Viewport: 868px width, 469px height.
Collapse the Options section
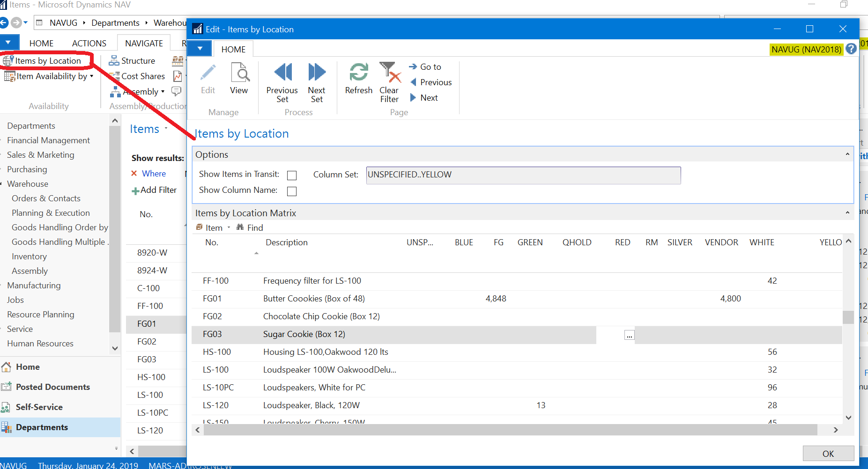pos(847,154)
